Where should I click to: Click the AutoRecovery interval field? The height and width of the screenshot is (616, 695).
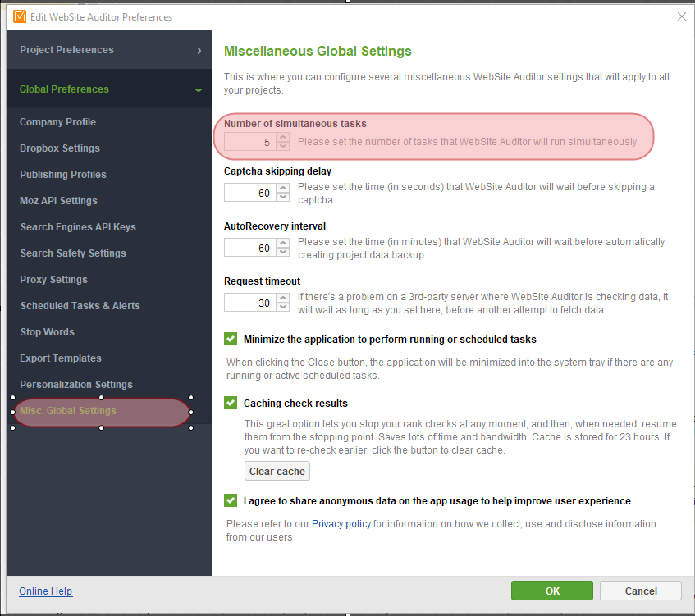[250, 247]
